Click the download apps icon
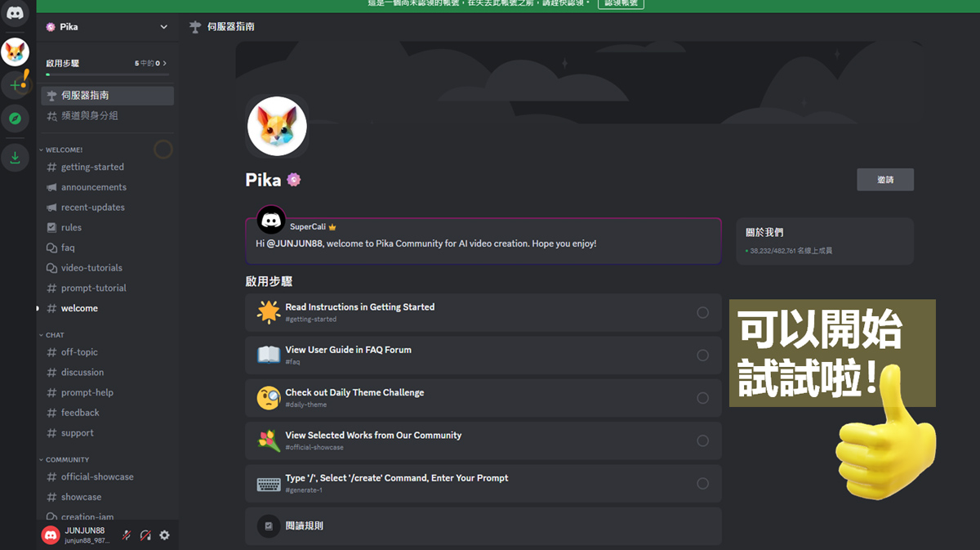The height and width of the screenshot is (550, 980). [15, 158]
